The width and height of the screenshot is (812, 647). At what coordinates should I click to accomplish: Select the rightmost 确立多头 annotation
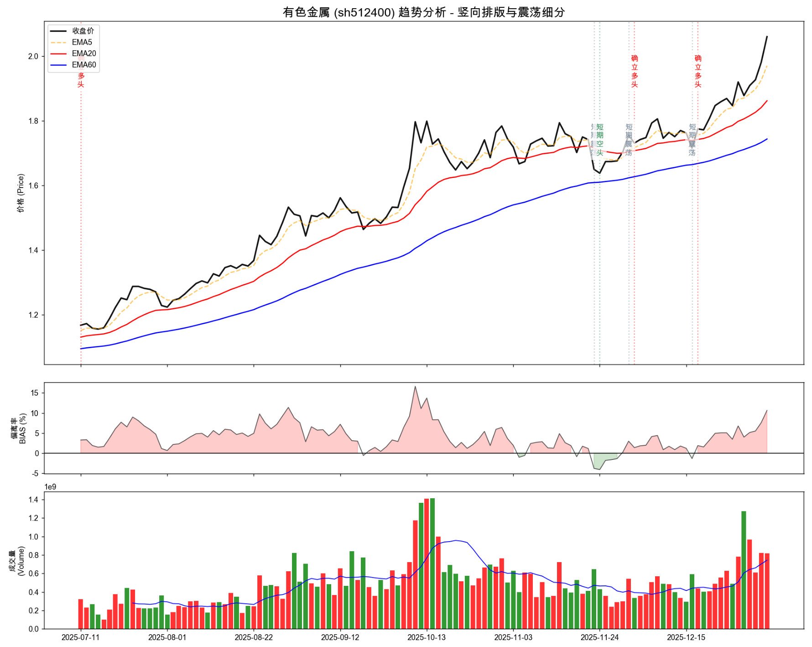click(x=698, y=71)
